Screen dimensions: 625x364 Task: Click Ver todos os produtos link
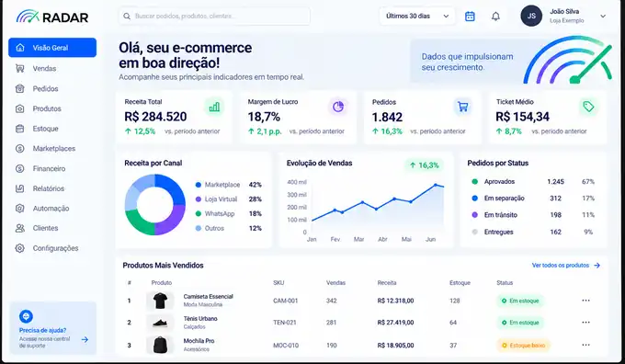click(x=566, y=265)
